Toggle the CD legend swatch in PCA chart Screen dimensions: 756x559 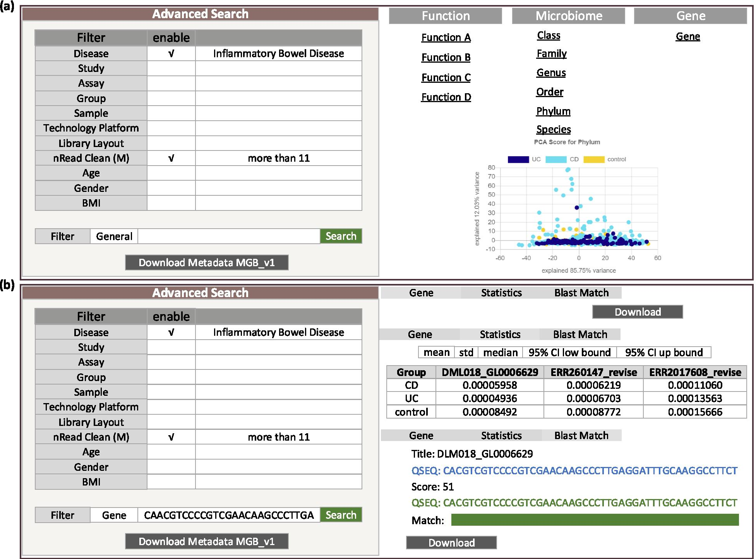point(556,159)
